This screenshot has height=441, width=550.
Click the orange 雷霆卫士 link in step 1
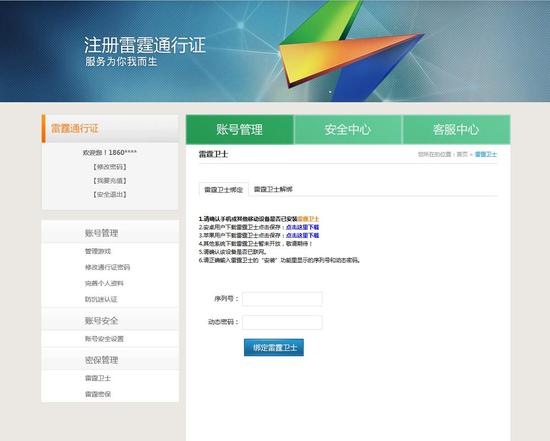pos(308,219)
